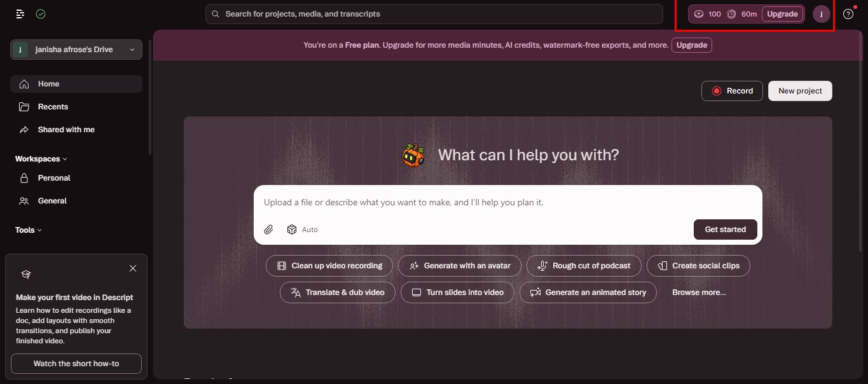
Task: Select Clean up video recording chip
Action: coord(329,266)
